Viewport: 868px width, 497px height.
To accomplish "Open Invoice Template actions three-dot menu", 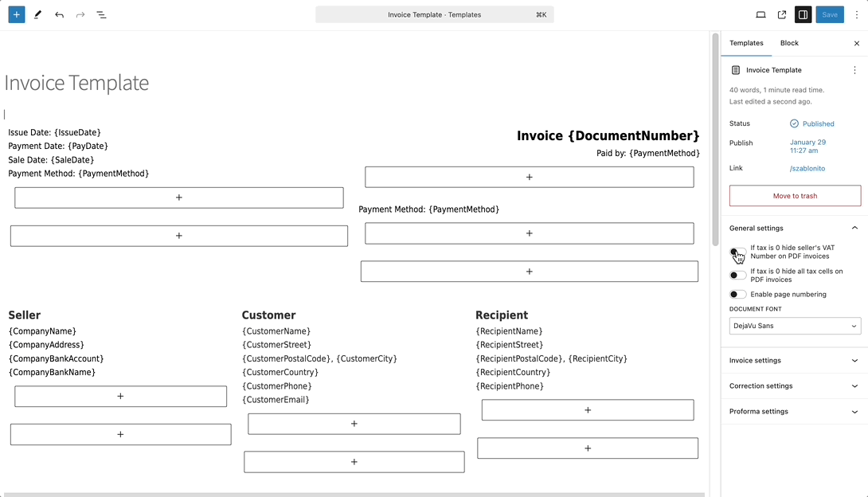I will tap(854, 70).
